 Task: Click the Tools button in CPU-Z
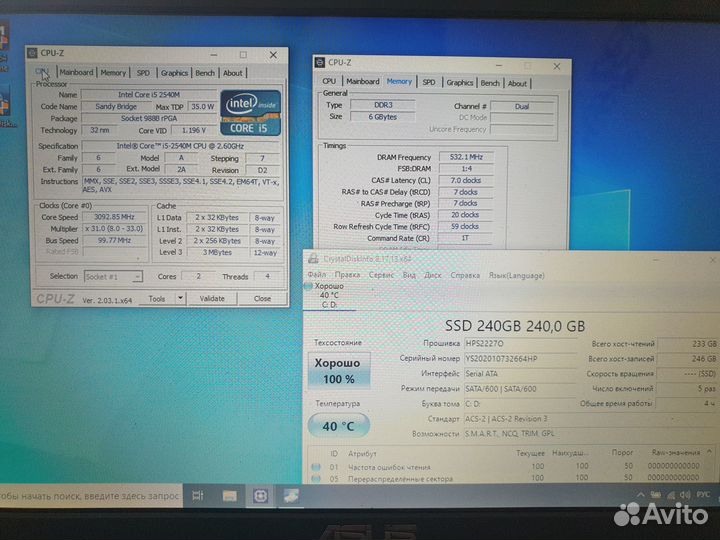click(157, 298)
